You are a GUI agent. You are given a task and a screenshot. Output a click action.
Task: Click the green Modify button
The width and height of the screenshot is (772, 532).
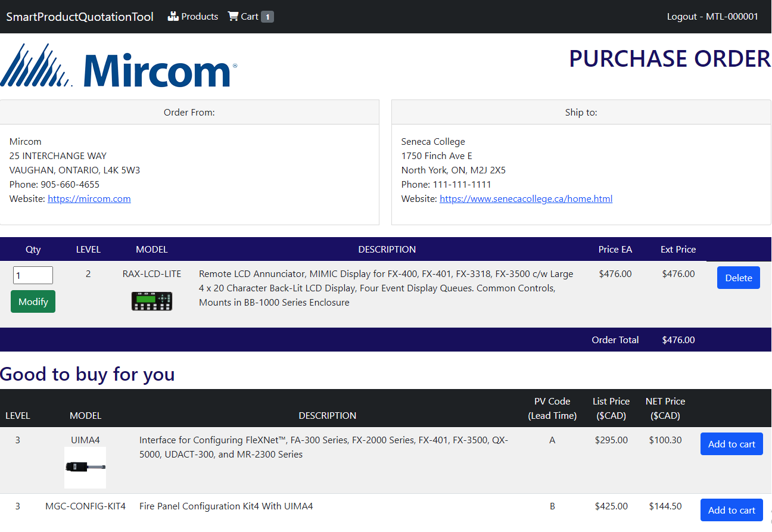click(33, 301)
